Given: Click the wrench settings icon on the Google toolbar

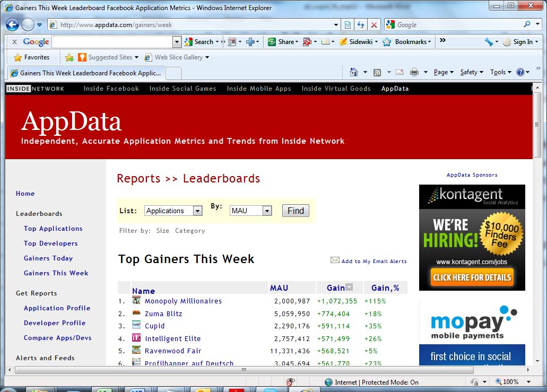Looking at the screenshot, I should pos(489,42).
